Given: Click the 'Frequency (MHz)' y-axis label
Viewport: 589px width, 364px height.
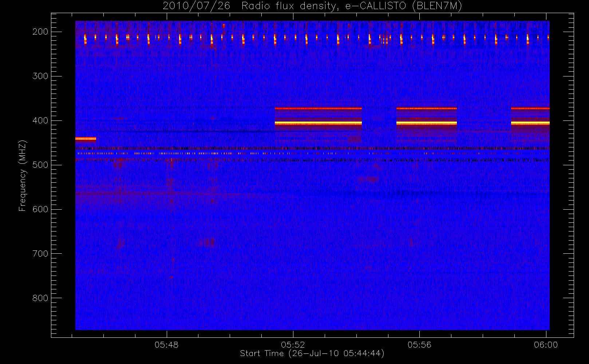Looking at the screenshot, I should 23,175.
